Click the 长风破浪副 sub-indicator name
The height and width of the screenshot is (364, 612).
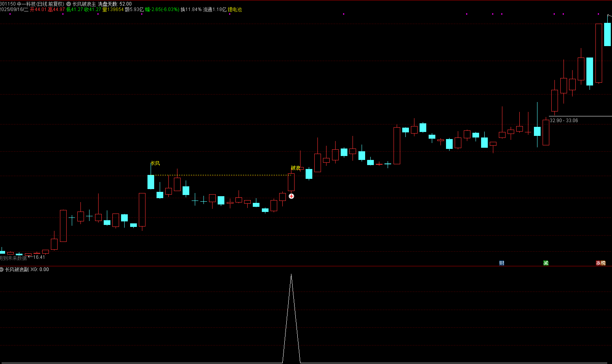click(x=17, y=269)
